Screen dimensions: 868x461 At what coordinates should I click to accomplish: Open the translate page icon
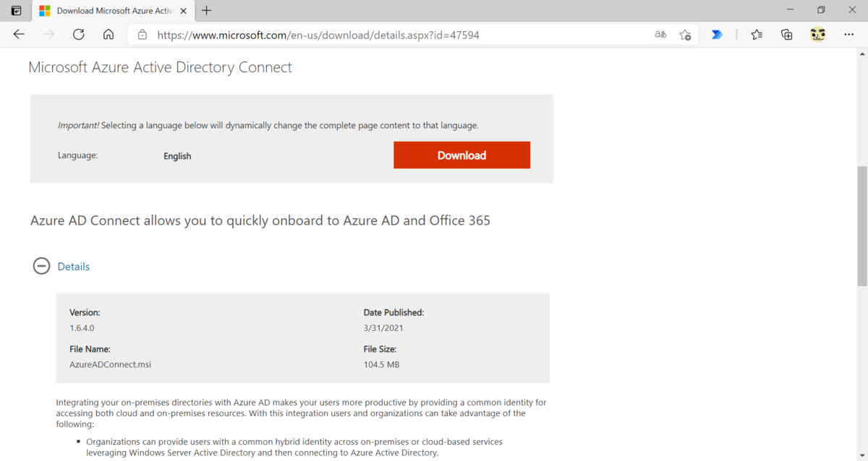[660, 35]
